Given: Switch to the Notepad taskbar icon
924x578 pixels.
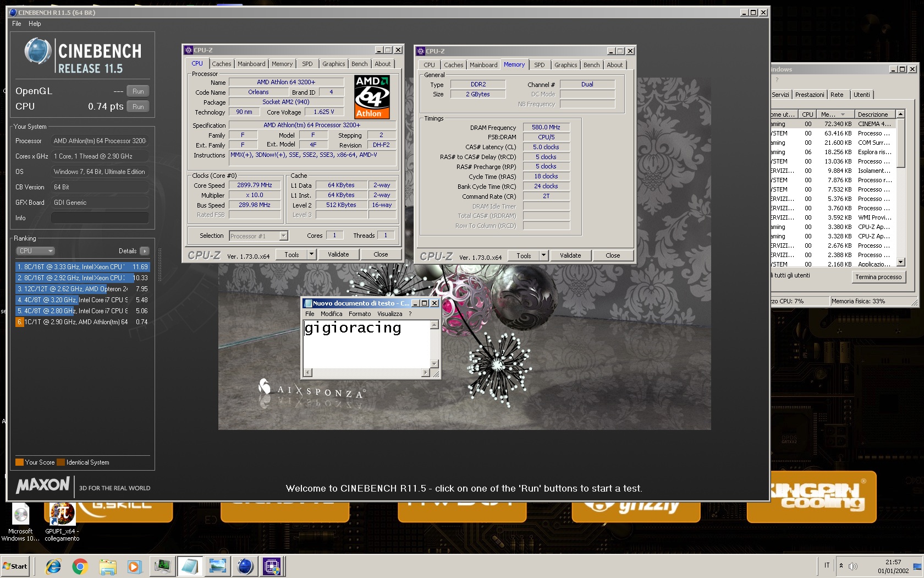Looking at the screenshot, I should 190,566.
